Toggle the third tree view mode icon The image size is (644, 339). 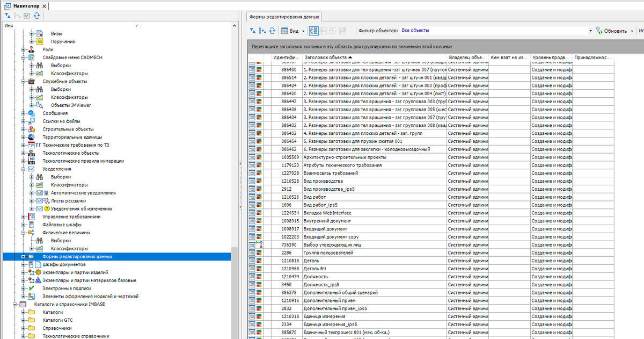coord(333,31)
